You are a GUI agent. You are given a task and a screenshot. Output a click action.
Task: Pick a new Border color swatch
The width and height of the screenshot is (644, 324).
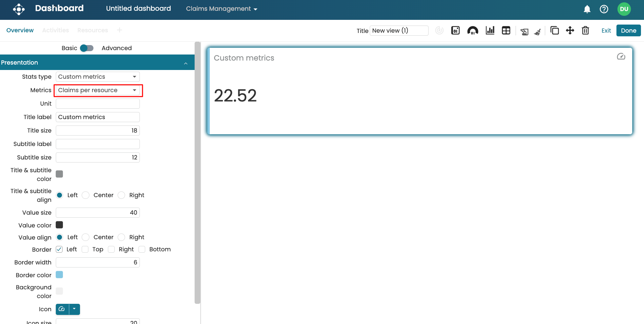[x=59, y=275]
